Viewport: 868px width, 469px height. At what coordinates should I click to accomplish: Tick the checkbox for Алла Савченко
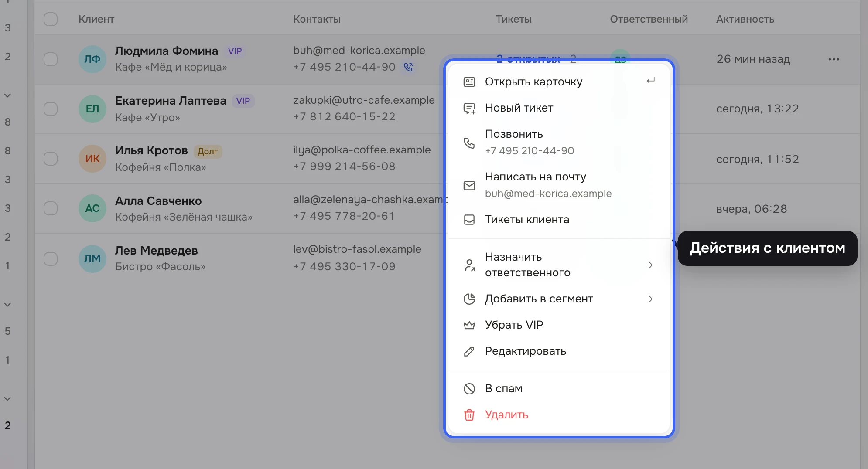pos(51,208)
